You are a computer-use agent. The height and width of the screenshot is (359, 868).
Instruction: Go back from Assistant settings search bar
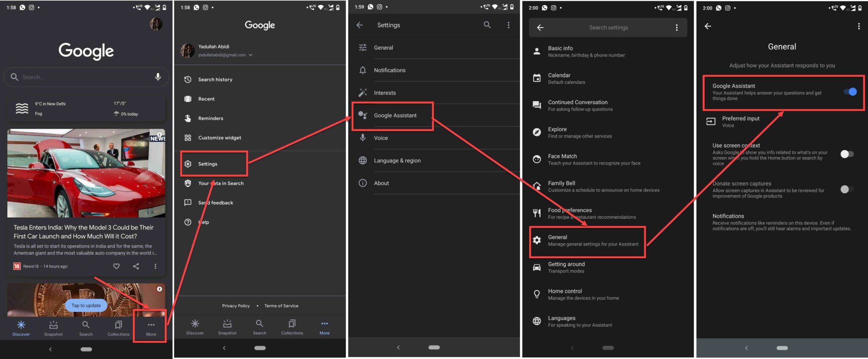540,28
